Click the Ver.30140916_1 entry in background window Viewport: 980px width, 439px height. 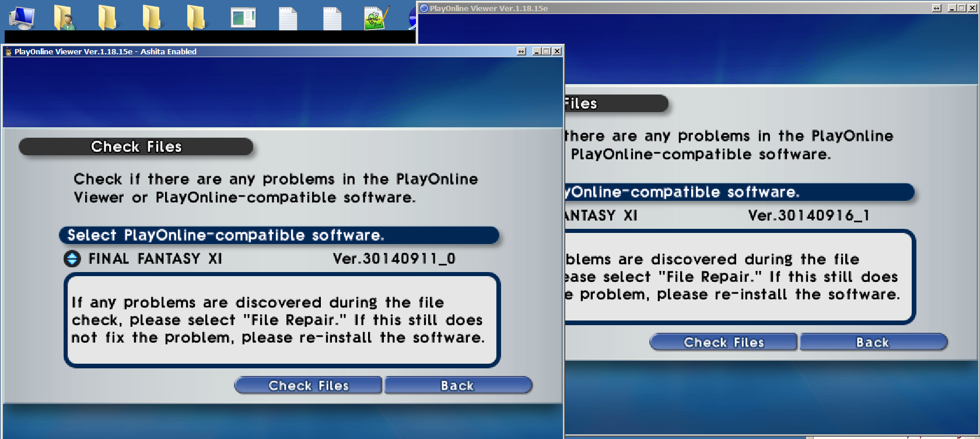808,215
